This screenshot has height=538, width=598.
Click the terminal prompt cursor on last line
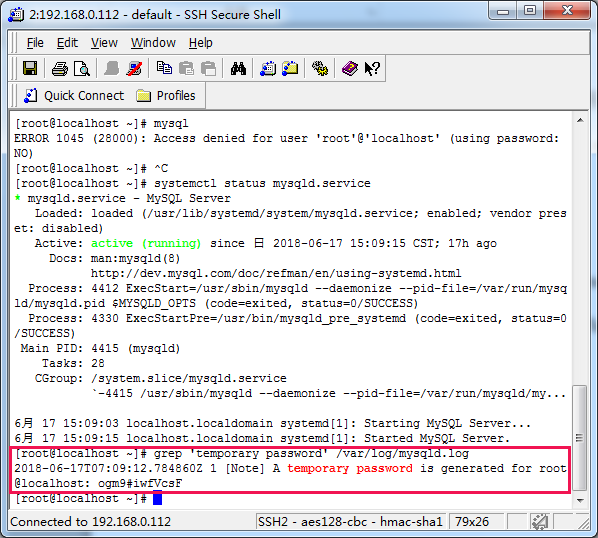click(x=158, y=498)
